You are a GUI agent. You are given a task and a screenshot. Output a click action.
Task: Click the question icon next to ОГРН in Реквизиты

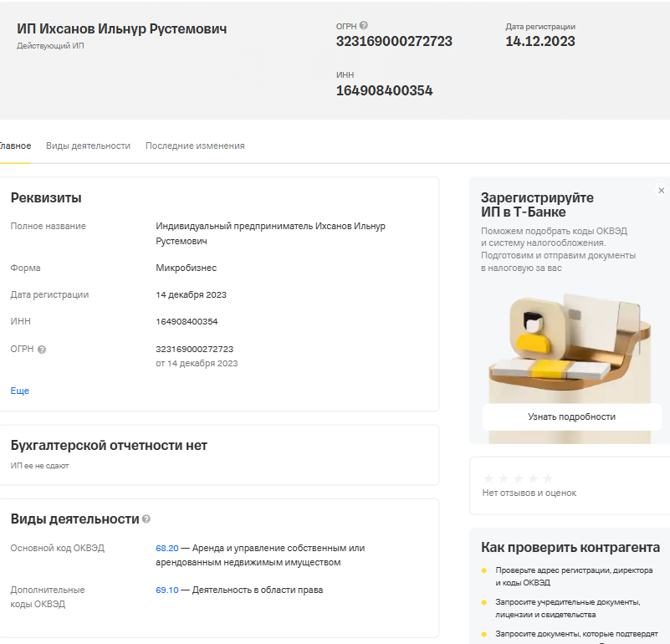(42, 350)
